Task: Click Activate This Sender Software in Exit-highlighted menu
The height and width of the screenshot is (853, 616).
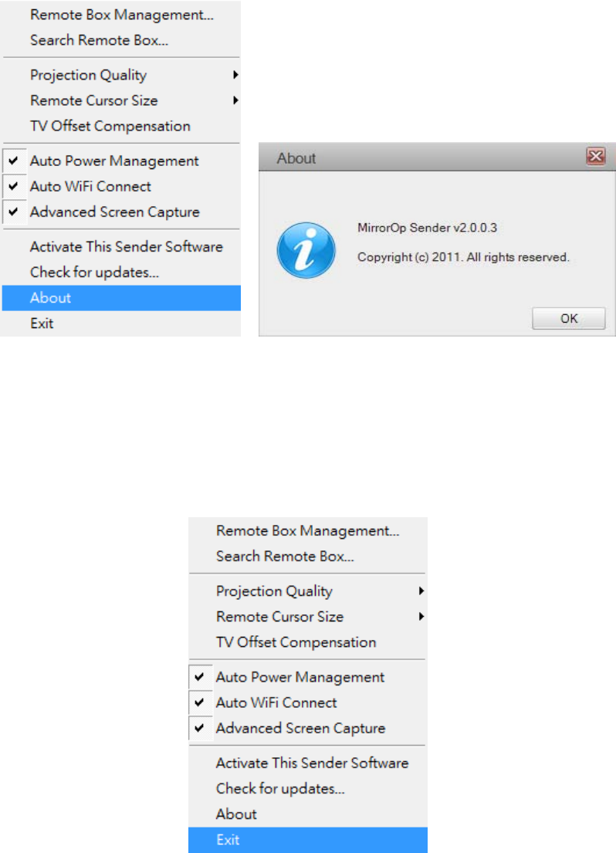Action: (x=312, y=763)
